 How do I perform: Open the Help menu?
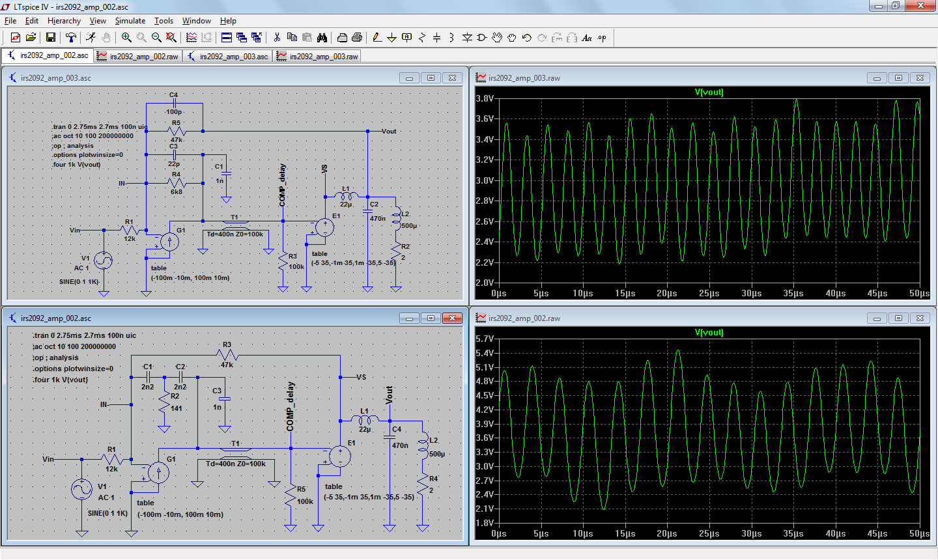(228, 21)
